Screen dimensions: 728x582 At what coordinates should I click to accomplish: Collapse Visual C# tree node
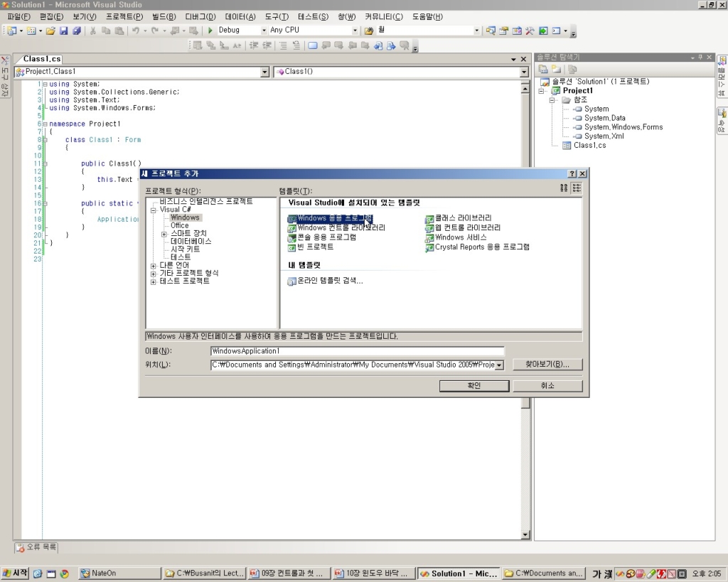click(x=154, y=210)
